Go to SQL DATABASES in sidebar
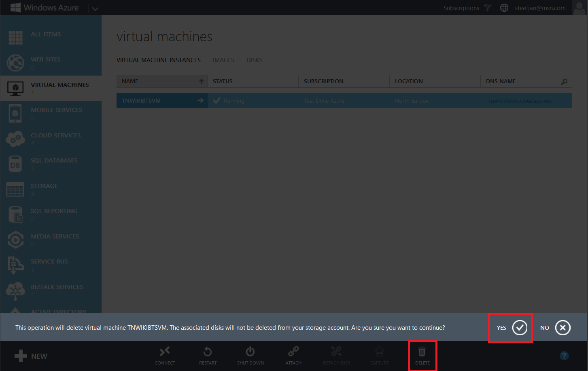This screenshot has height=371, width=588. (54, 160)
